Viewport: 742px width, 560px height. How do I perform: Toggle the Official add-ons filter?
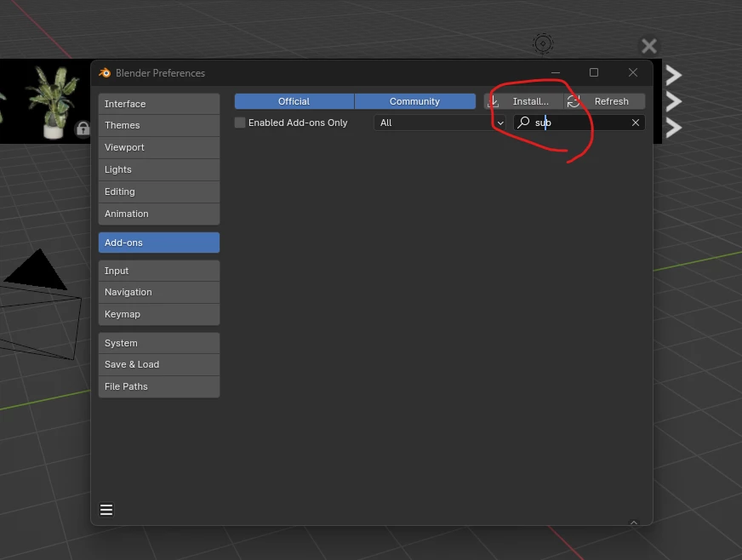point(294,101)
